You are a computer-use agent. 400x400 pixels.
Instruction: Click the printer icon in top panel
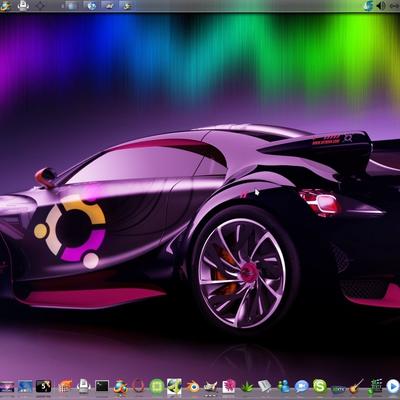(x=23, y=6)
